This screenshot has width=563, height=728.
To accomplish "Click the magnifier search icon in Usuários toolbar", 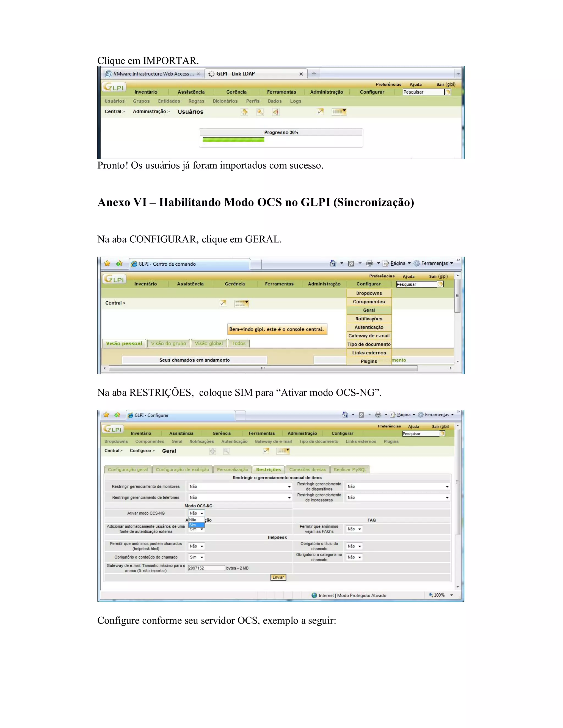I will [260, 112].
